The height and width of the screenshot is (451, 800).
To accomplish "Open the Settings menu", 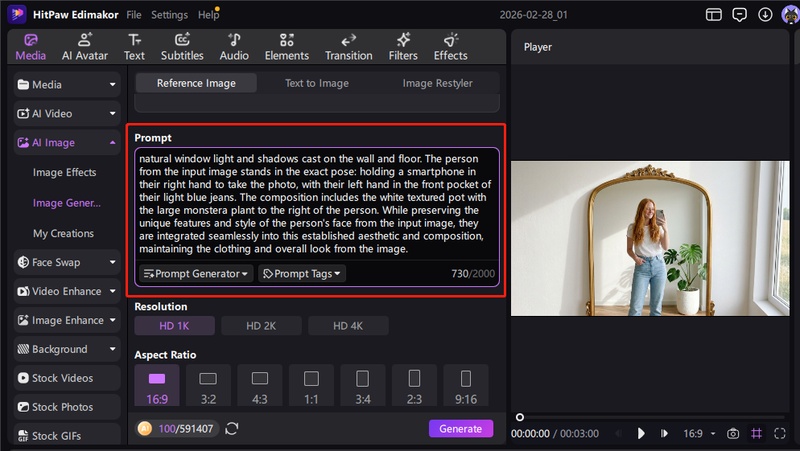I will [169, 15].
